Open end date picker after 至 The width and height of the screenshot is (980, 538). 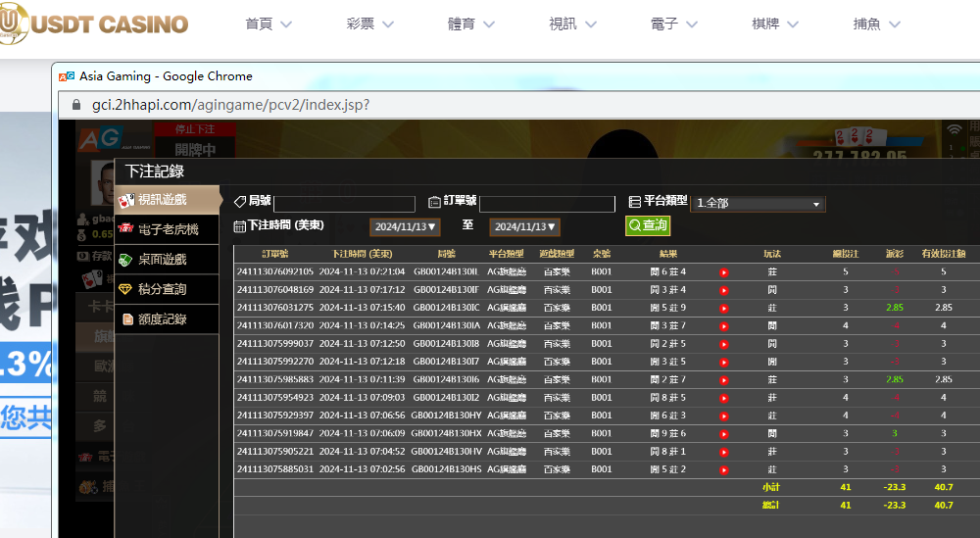pyautogui.click(x=524, y=226)
